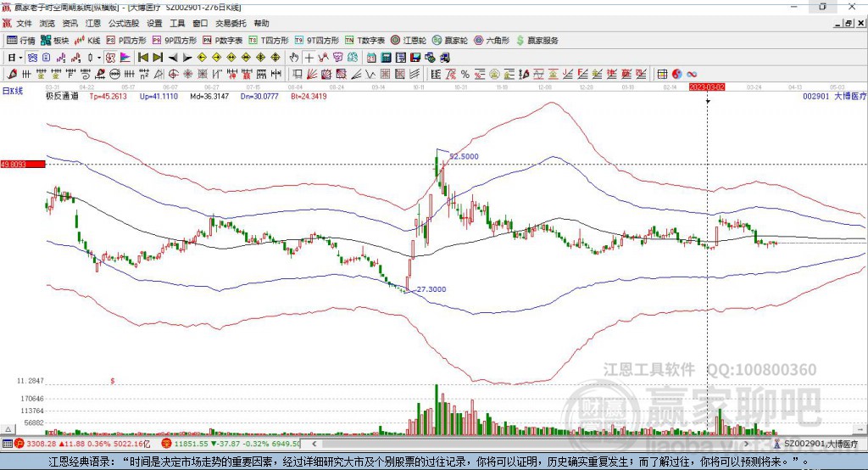This screenshot has height=470, width=868.
Task: Open the grid table icon
Action: [x=662, y=75]
